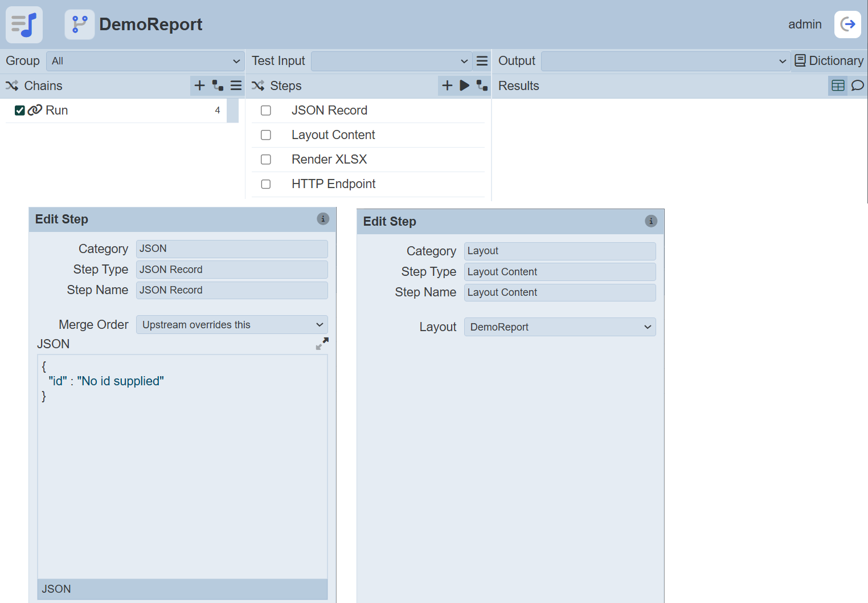
Task: Open the Group dropdown set to All
Action: 145,61
